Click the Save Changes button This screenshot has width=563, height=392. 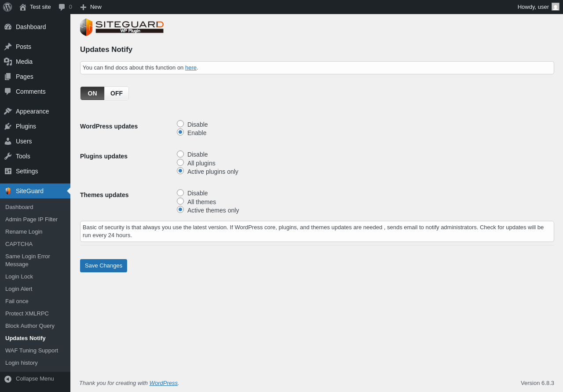click(x=103, y=266)
